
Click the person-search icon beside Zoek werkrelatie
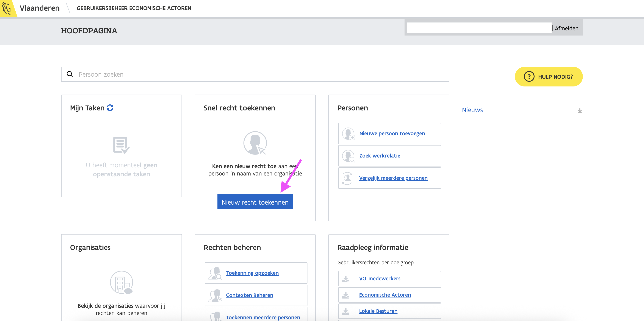point(348,156)
